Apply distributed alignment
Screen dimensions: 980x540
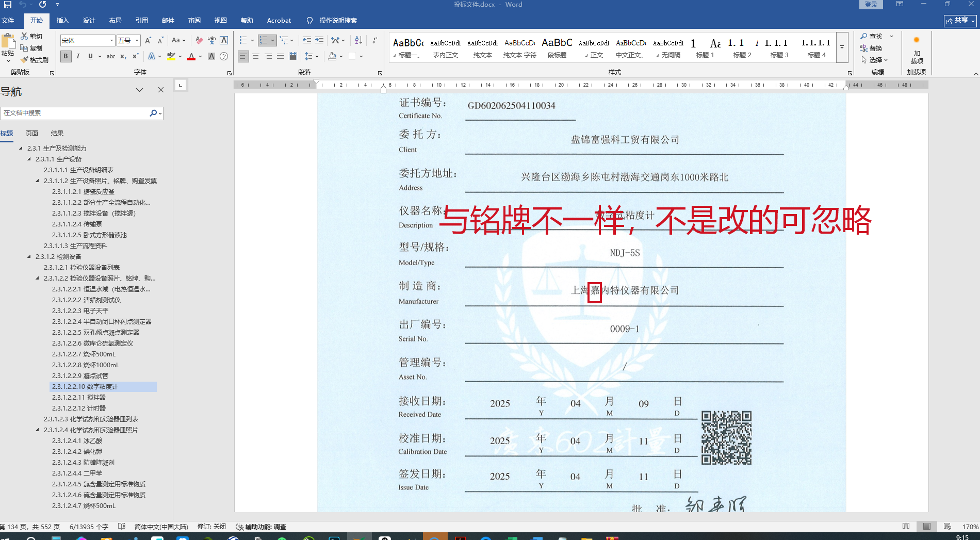click(x=293, y=56)
